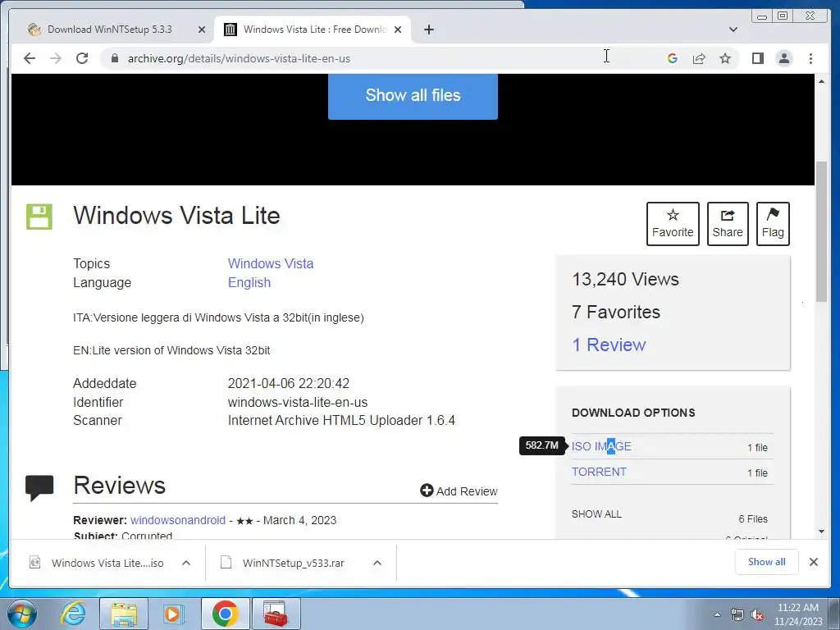Click the muted volume tray icon
840x630 pixels.
point(757,614)
